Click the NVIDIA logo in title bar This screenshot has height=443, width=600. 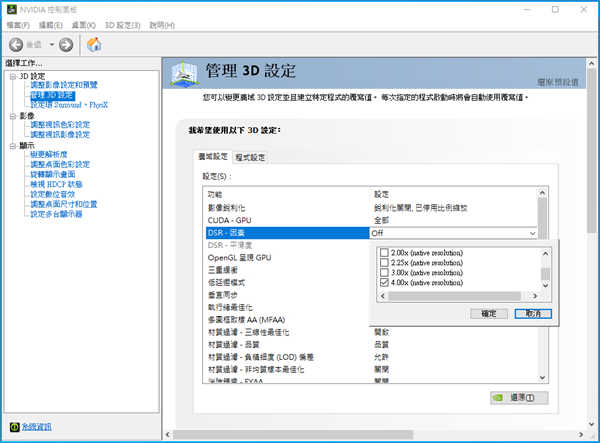tap(12, 9)
